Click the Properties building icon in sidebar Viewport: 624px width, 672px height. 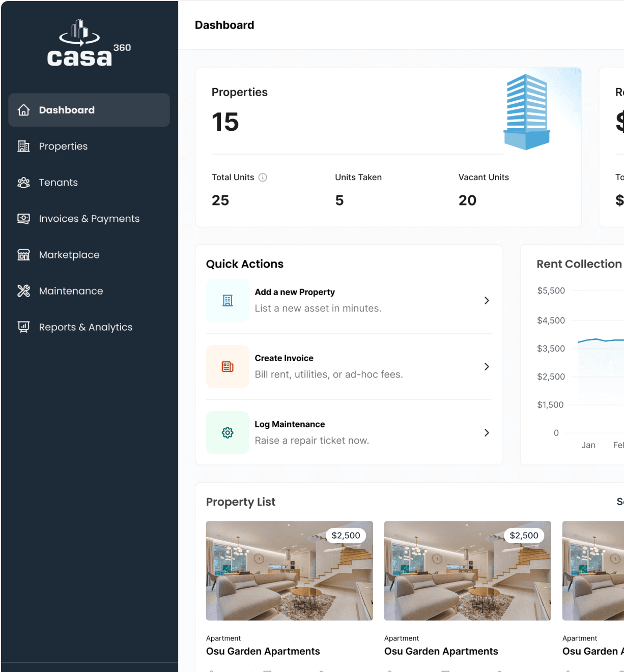coord(23,146)
